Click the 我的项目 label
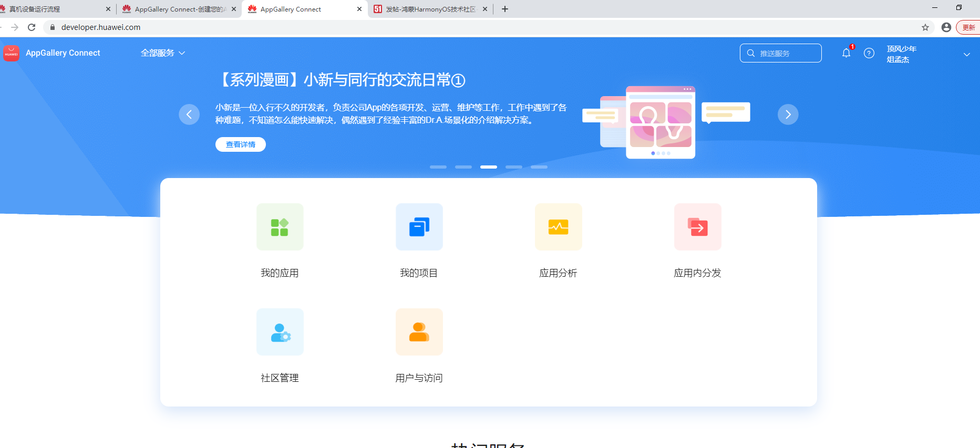The image size is (980, 448). 419,273
